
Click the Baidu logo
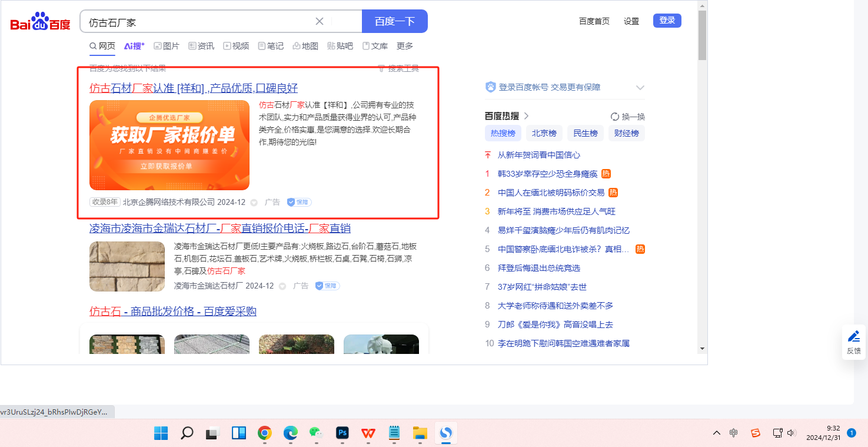click(x=40, y=22)
